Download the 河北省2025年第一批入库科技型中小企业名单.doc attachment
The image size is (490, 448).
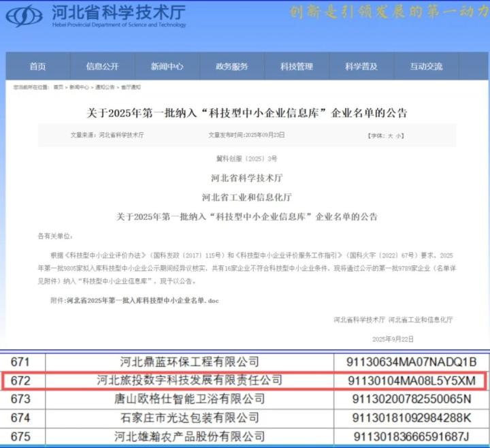coord(143,300)
